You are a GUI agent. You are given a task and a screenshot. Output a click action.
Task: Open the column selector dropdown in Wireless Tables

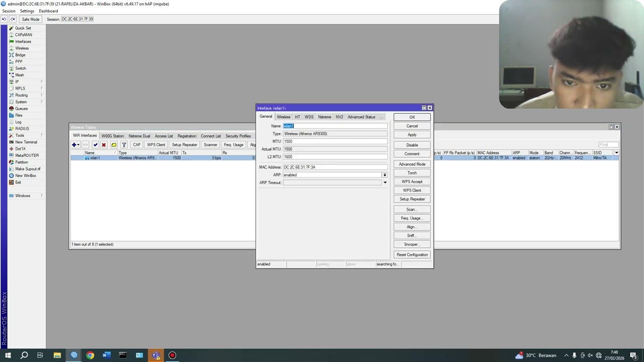pos(616,153)
